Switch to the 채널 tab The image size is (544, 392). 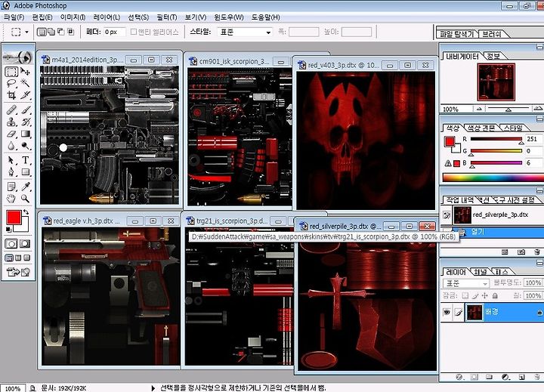pyautogui.click(x=481, y=272)
